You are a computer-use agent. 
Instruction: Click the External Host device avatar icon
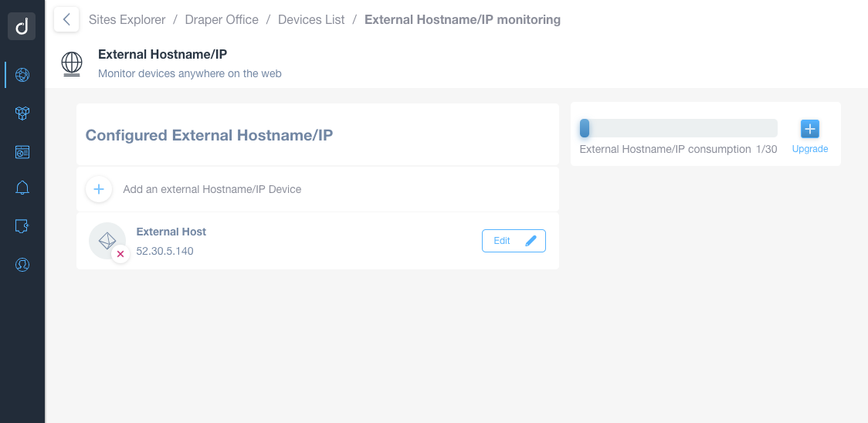107,241
